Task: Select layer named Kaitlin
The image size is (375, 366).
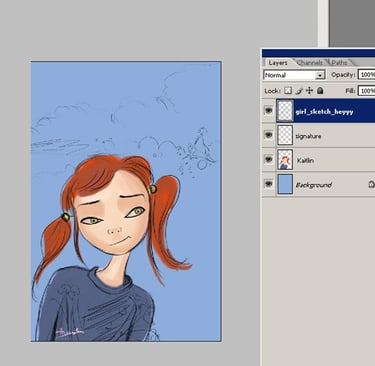Action: 305,161
